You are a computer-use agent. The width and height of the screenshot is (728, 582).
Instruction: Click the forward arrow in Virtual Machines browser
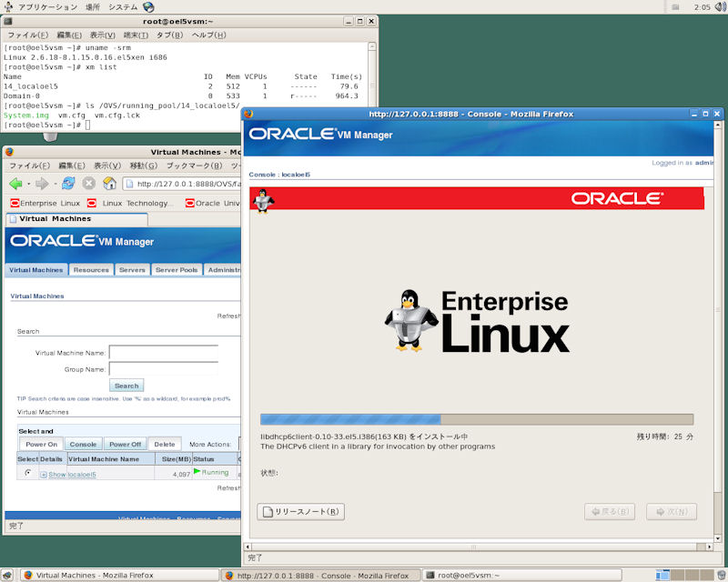tap(42, 184)
